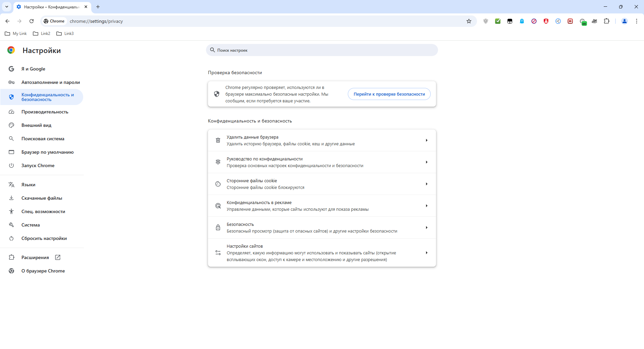Open the red-blue prohibition sign extension

(x=534, y=21)
